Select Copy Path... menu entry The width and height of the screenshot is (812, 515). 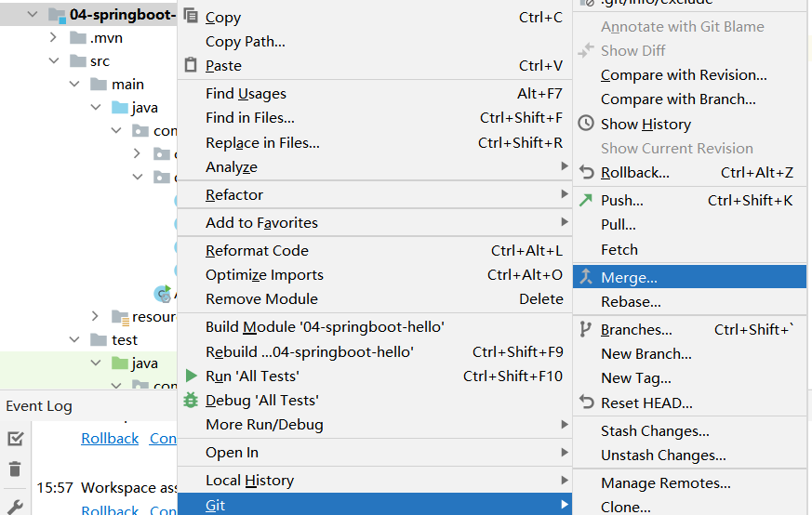point(375,42)
